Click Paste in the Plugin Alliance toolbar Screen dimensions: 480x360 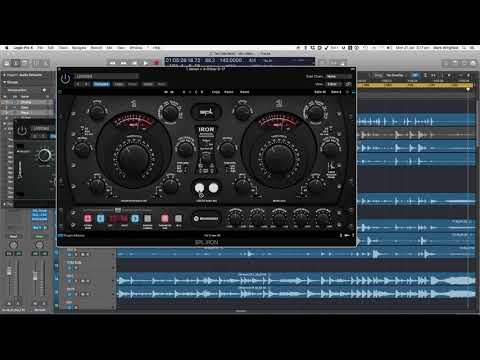coord(229,92)
